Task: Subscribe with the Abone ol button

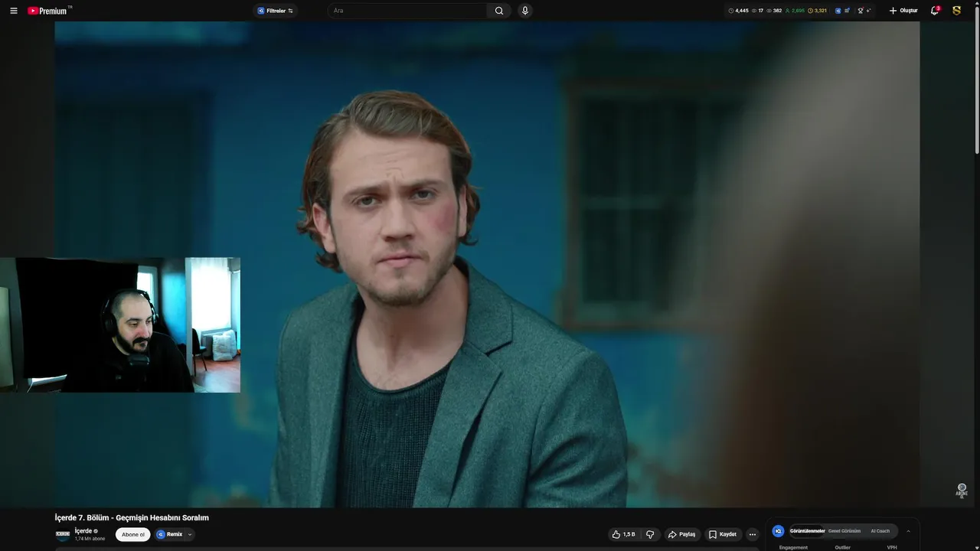Action: 133,534
